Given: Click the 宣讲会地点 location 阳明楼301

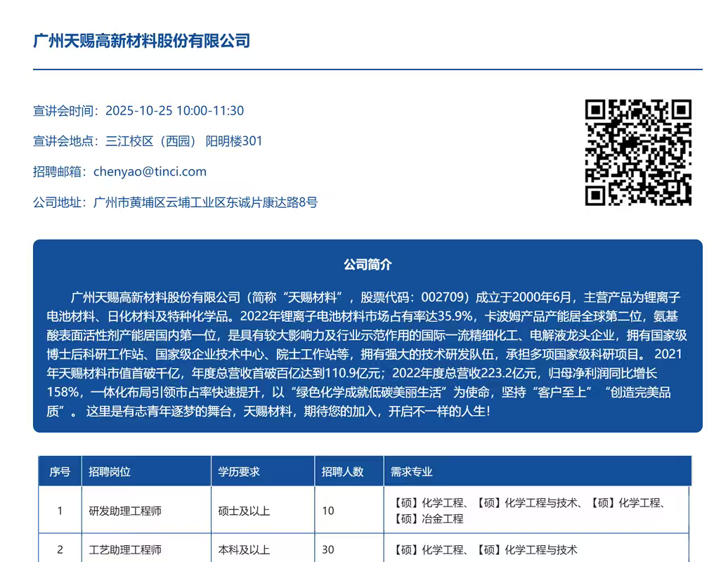Looking at the screenshot, I should (x=233, y=141).
